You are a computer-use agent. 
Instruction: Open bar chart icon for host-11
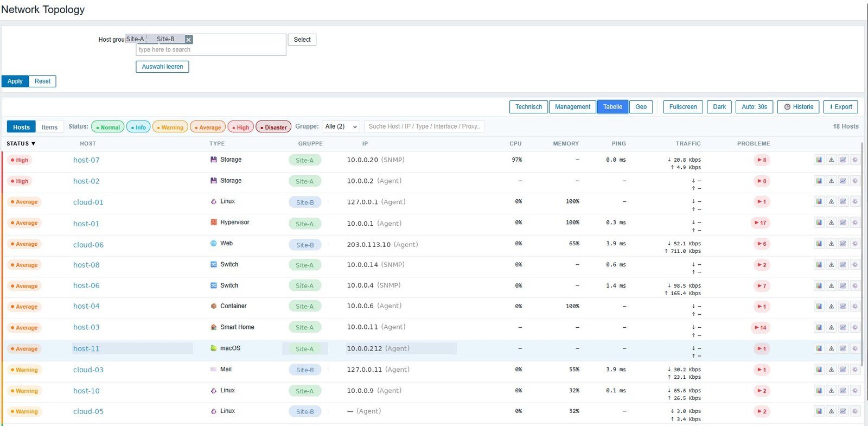pyautogui.click(x=819, y=348)
